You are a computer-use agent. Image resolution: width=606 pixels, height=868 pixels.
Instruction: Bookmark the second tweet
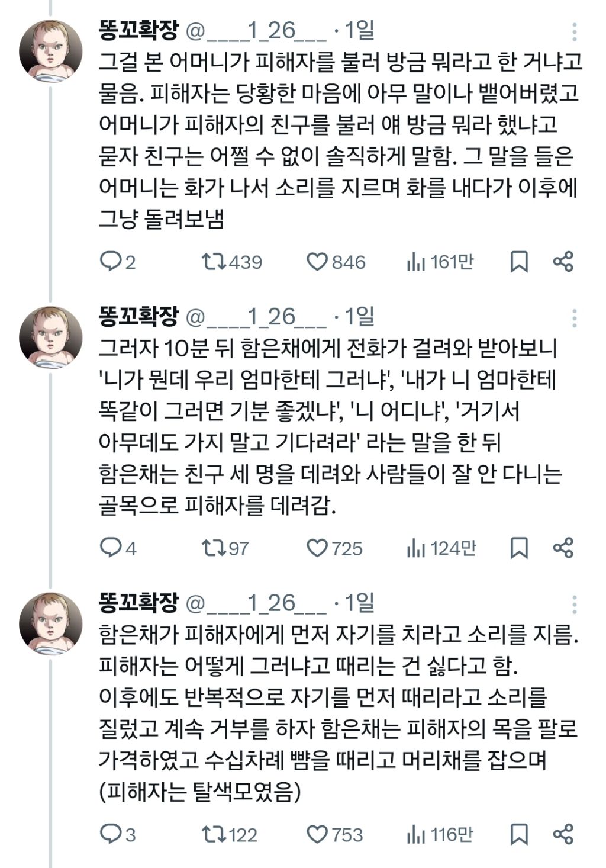(x=519, y=548)
